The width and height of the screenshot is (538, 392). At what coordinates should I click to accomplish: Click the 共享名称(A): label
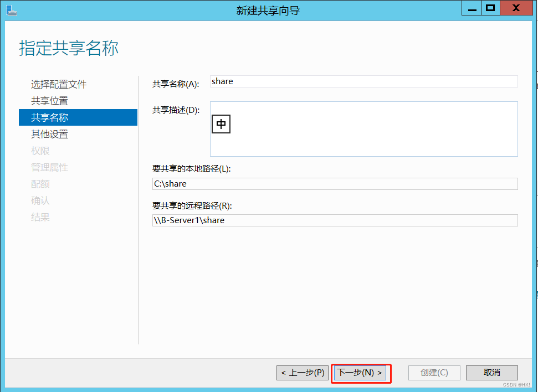pos(176,84)
